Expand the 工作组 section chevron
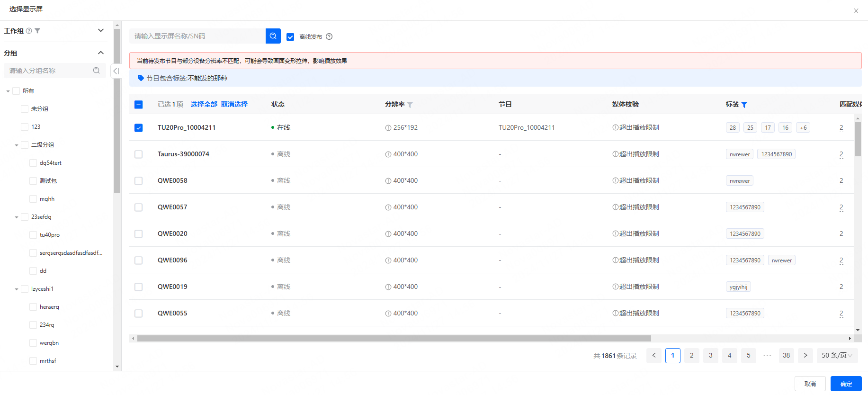The height and width of the screenshot is (395, 868). (x=100, y=30)
